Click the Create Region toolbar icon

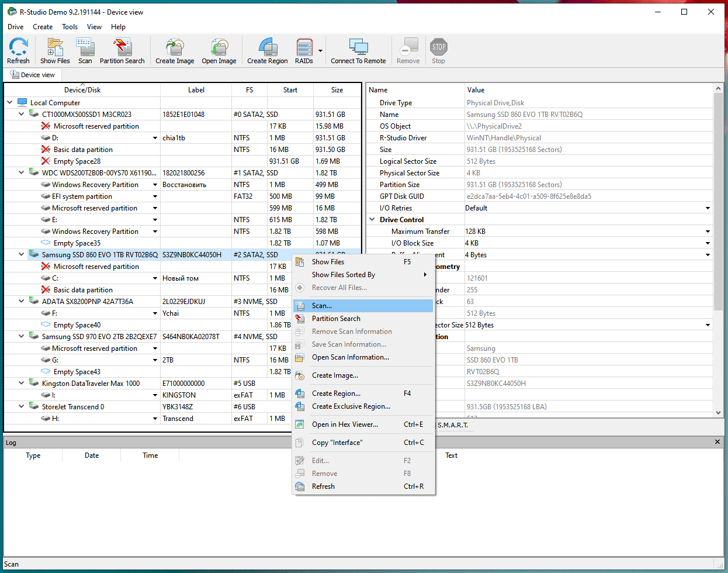point(267,51)
